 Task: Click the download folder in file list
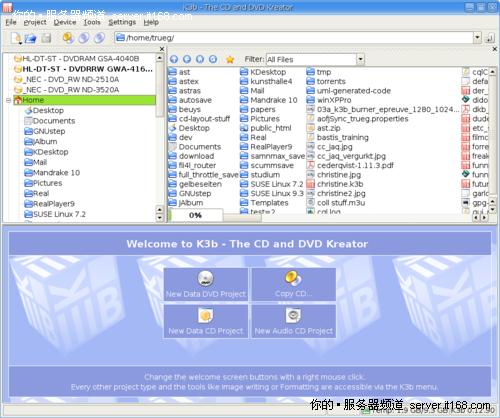192,156
